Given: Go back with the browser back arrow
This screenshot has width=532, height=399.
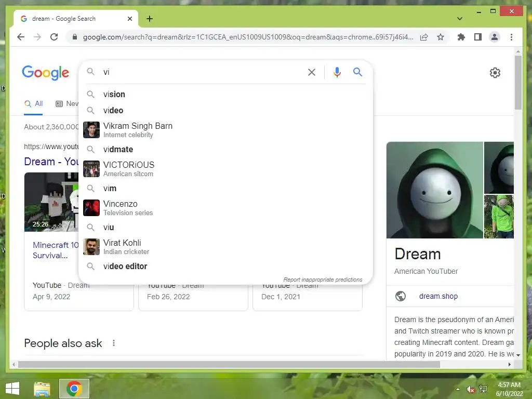Looking at the screenshot, I should pyautogui.click(x=21, y=37).
